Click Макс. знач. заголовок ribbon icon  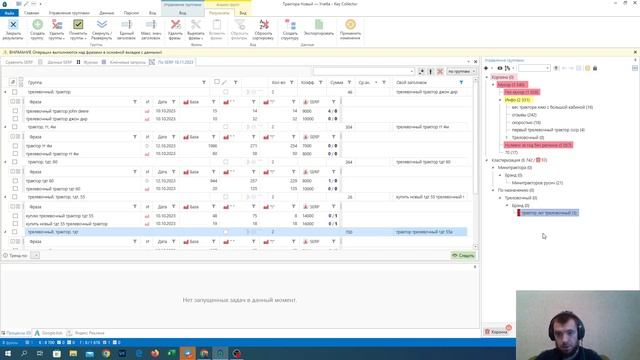[151, 25]
